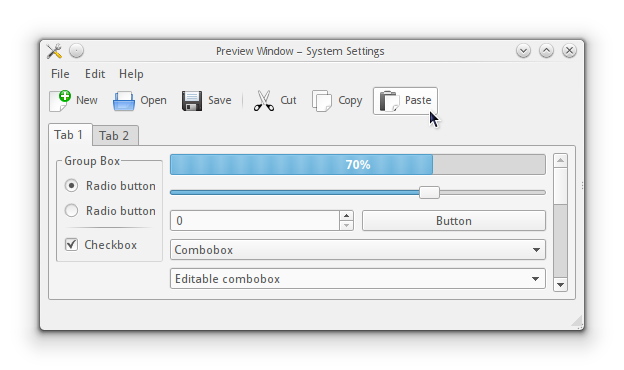624x370 pixels.
Task: Uncheck the Checkbox option
Action: click(x=71, y=244)
